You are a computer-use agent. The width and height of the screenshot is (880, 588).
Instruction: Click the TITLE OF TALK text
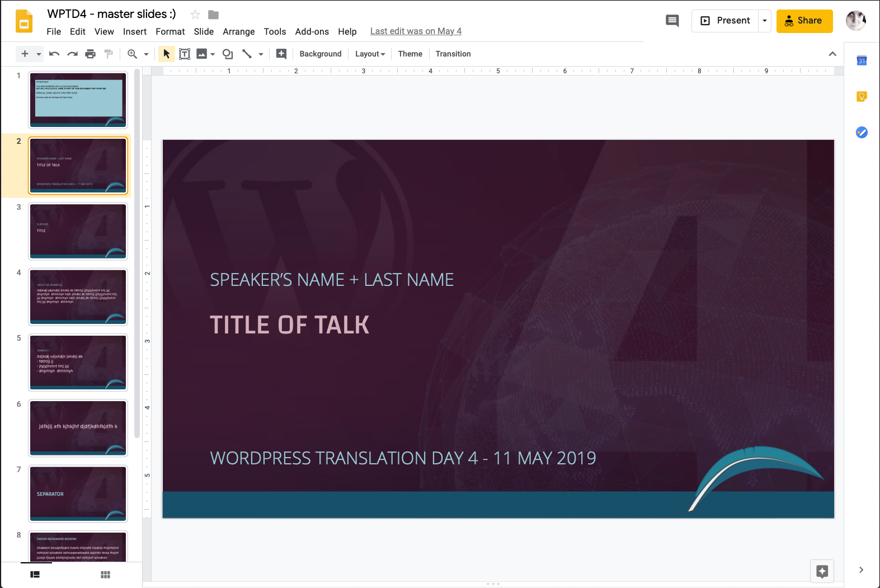point(289,325)
